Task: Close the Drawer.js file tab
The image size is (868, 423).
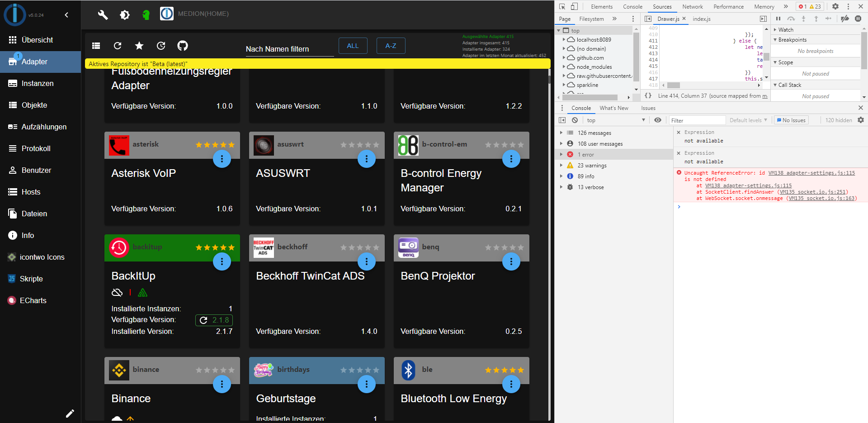Action: tap(684, 19)
